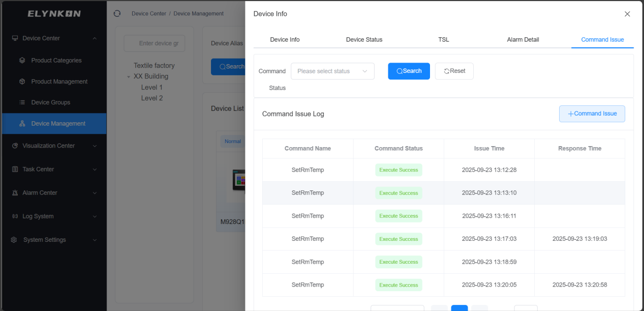Click the Device Management hierarchy icon
The width and height of the screenshot is (644, 311).
(x=22, y=124)
